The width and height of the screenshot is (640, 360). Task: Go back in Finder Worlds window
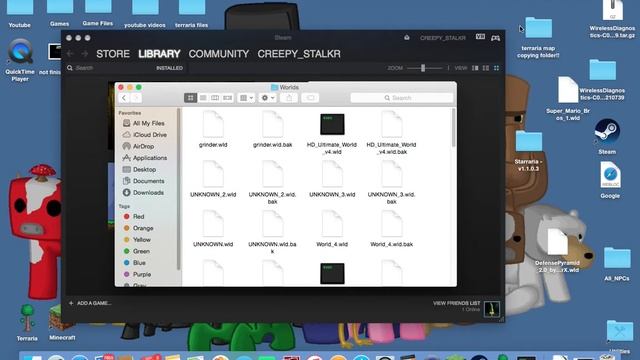pyautogui.click(x=124, y=98)
